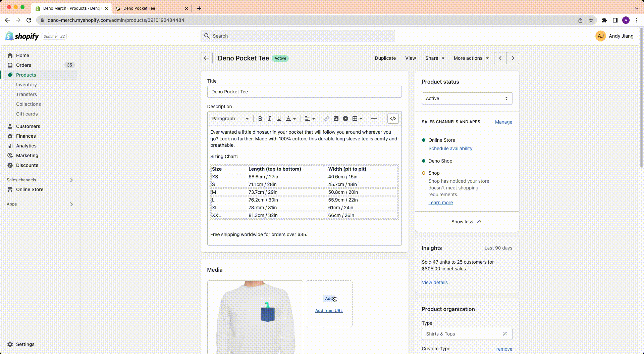The height and width of the screenshot is (354, 644).
Task: Go back using the product back arrow
Action: pos(207,58)
